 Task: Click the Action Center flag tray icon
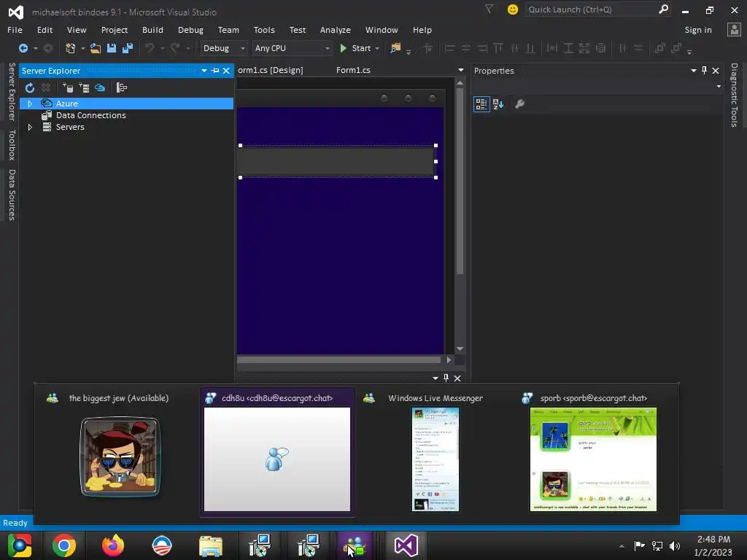(x=639, y=545)
